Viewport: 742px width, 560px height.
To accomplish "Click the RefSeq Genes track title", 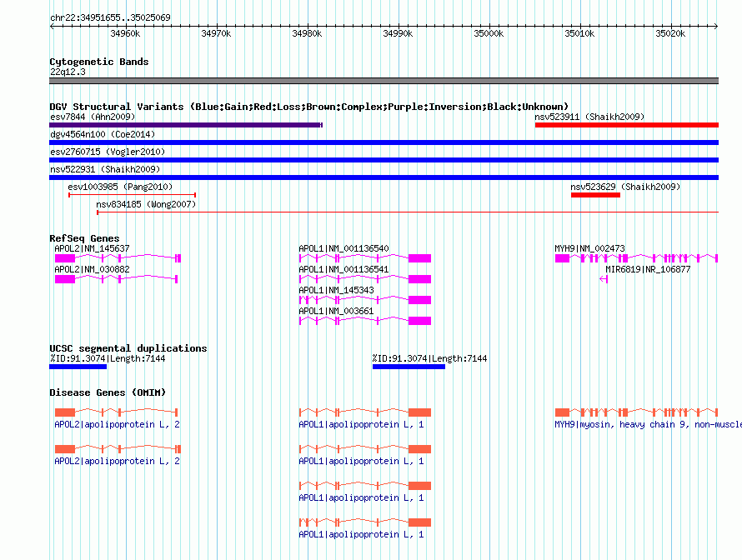I will 84,238.
